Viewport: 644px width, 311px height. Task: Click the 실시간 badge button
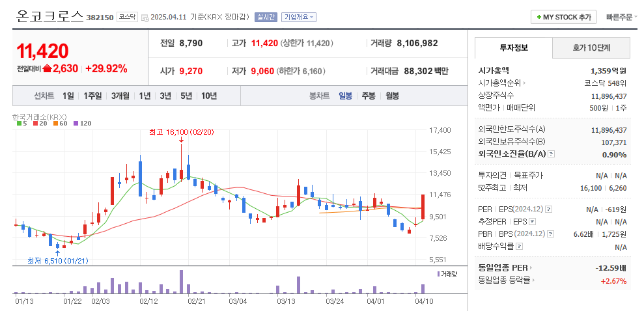[x=266, y=17]
